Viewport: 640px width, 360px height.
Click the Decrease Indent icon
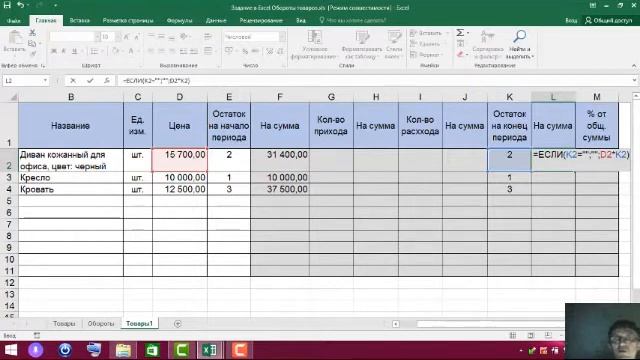pyautogui.click(x=183, y=51)
